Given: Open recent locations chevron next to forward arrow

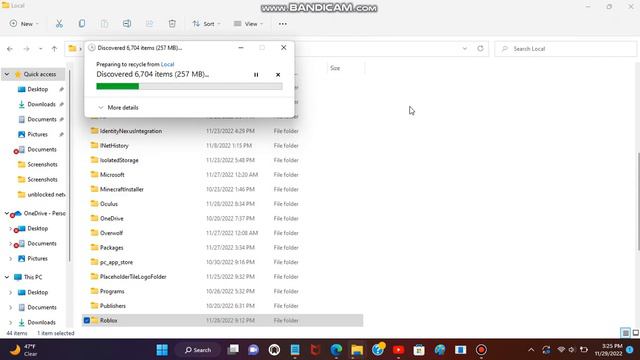Looking at the screenshot, I should pos(40,49).
